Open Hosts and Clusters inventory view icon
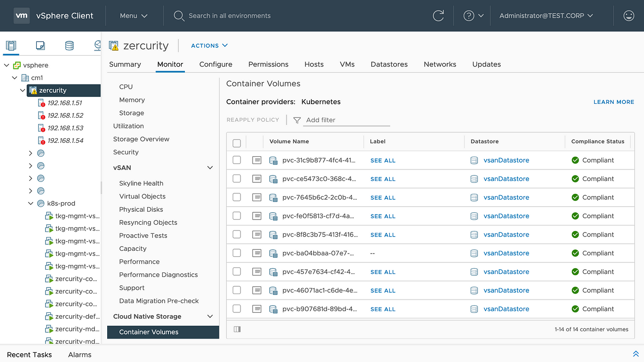The height and width of the screenshot is (362, 644). click(11, 45)
